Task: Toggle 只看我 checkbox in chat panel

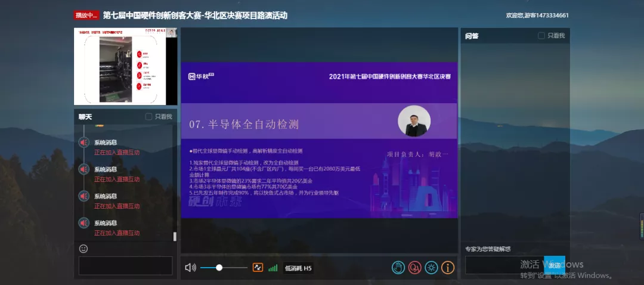Action: (148, 117)
